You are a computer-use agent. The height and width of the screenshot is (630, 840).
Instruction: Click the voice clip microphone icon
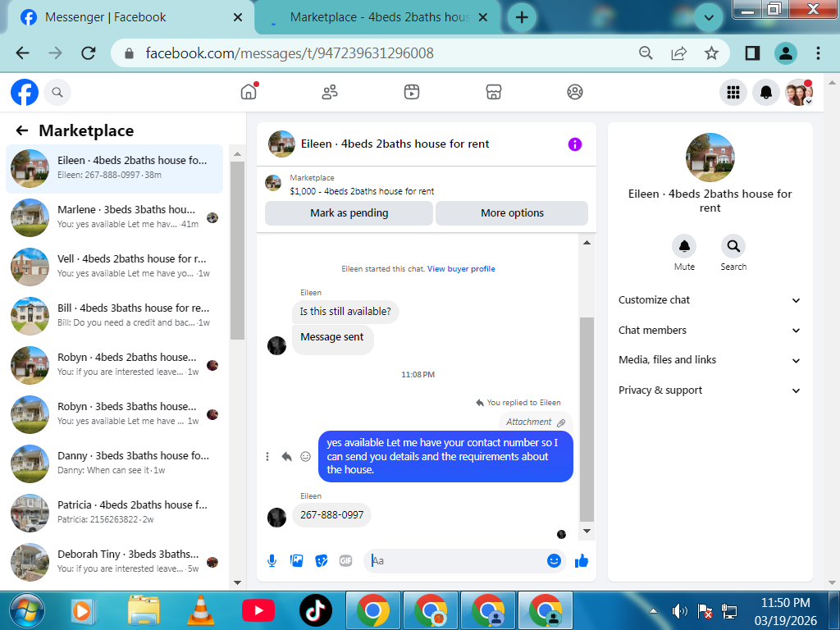272,561
